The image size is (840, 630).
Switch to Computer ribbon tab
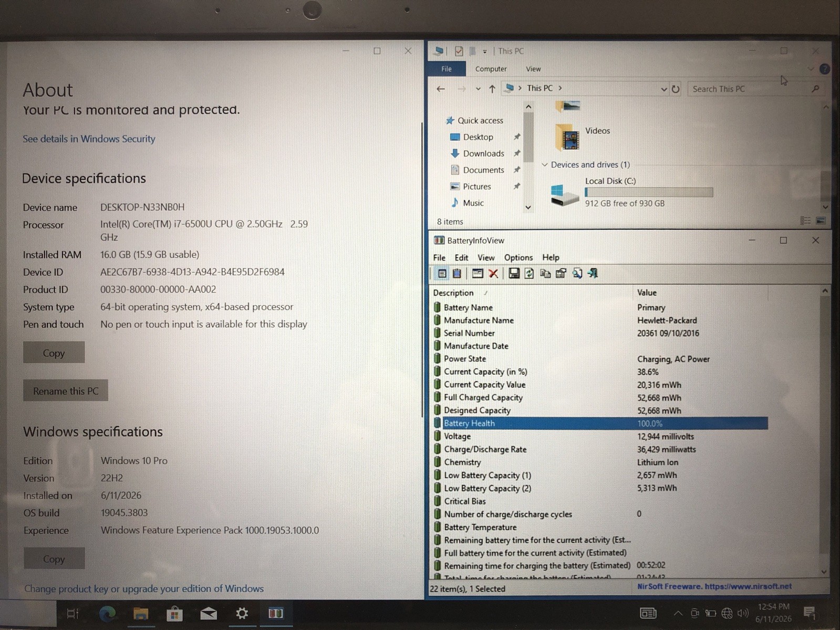(x=491, y=69)
